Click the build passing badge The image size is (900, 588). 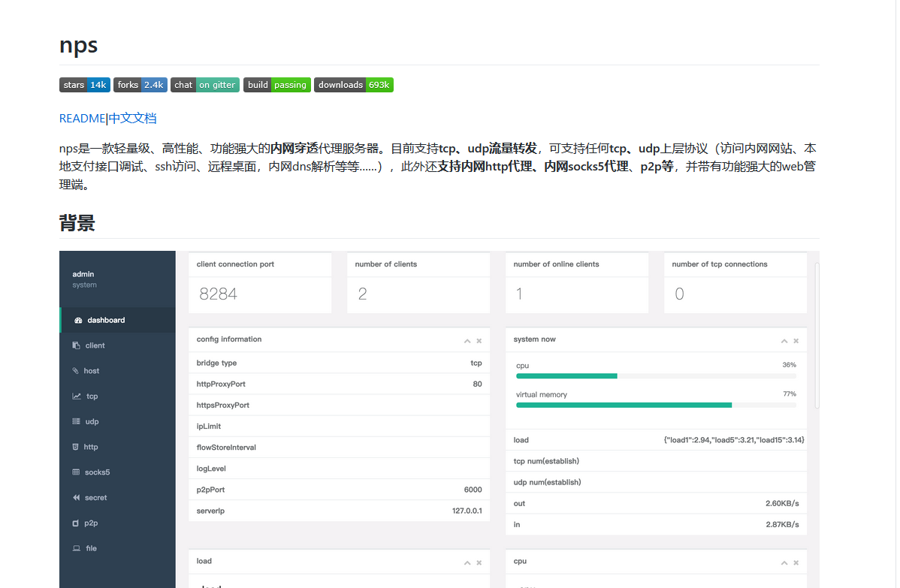point(277,85)
